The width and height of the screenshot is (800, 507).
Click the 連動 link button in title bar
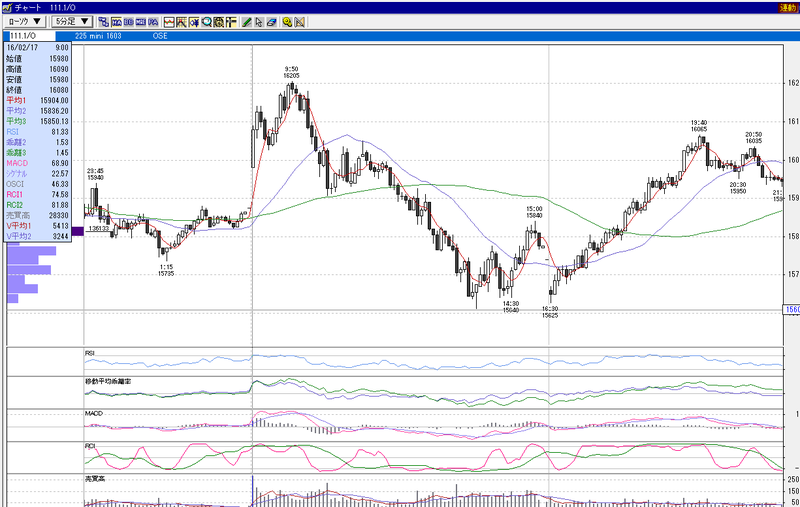(788, 8)
